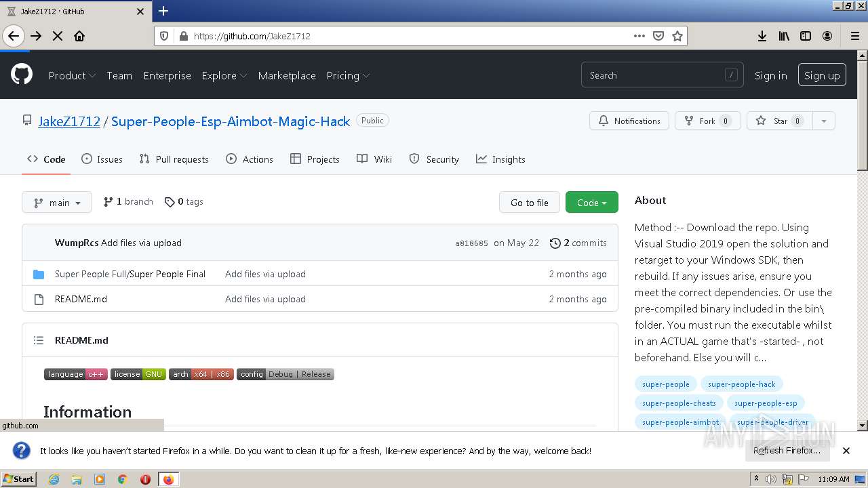Click the Team navigation link
868x488 pixels.
tap(119, 75)
